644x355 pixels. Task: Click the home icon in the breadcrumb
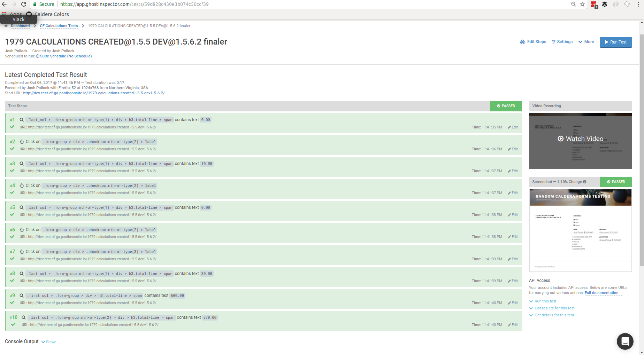[6, 26]
